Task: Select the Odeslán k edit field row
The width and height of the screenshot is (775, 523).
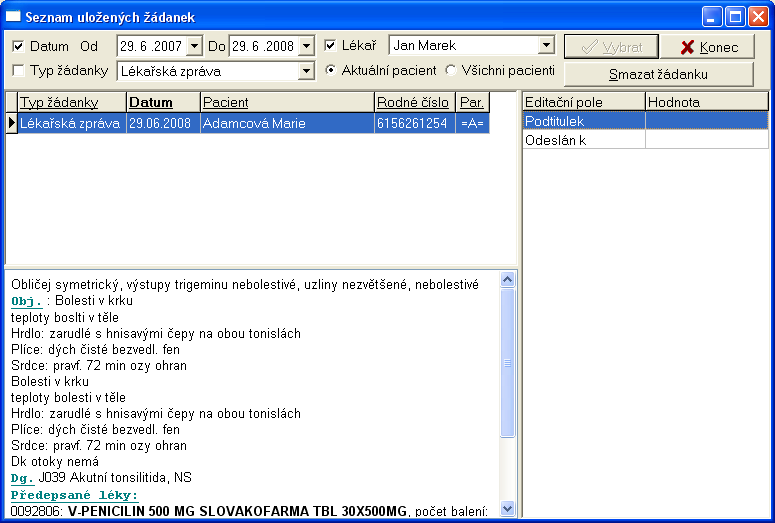Action: click(583, 140)
